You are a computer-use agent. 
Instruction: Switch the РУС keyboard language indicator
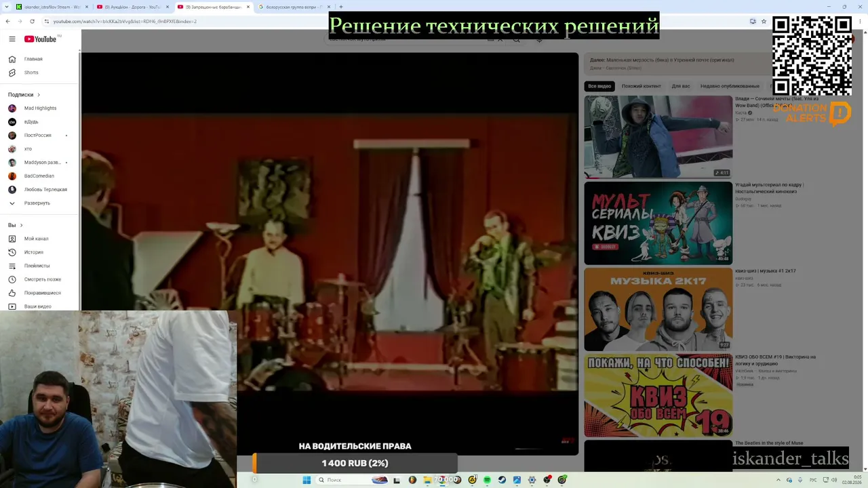pos(813,480)
